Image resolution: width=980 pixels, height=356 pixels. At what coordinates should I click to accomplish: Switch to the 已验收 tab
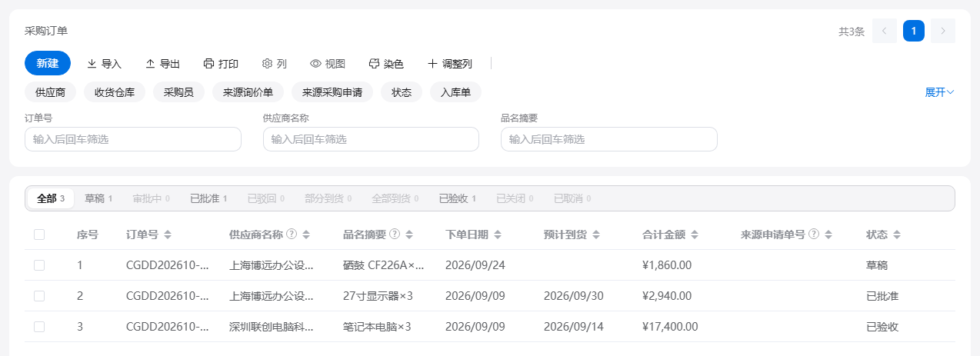click(458, 198)
